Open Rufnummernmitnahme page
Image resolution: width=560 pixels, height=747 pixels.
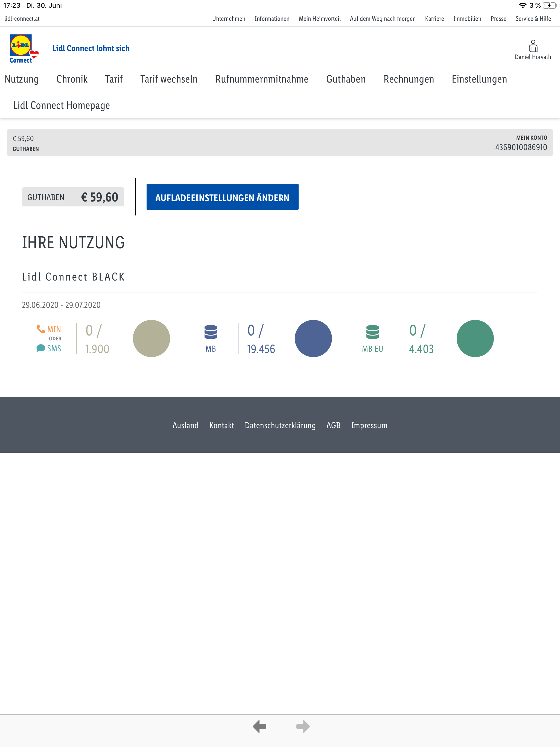pos(262,79)
